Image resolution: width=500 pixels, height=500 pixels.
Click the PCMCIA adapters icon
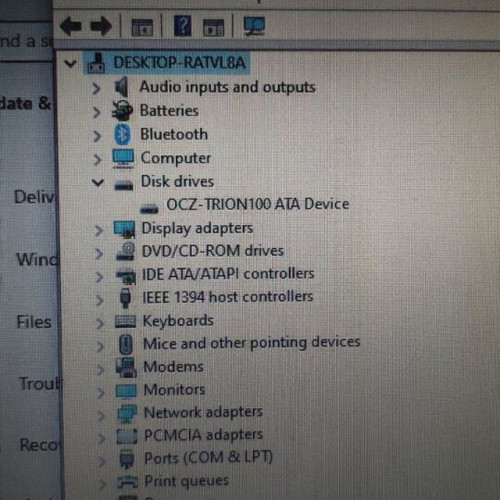127,436
